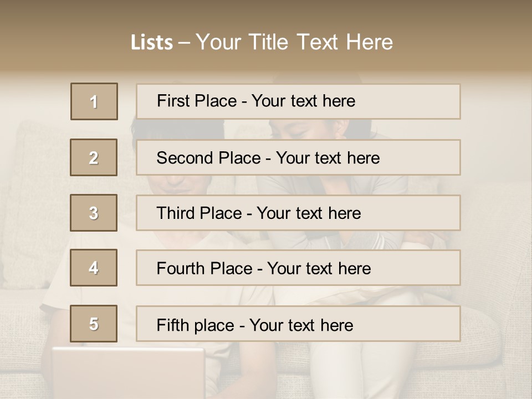Select the Third Place text bar
The height and width of the screenshot is (399, 532).
[298, 213]
